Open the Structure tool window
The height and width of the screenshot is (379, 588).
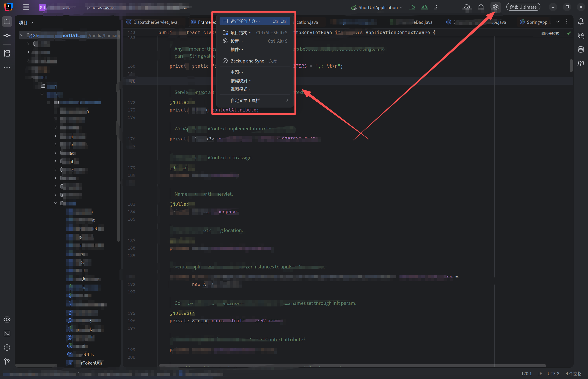coord(7,53)
